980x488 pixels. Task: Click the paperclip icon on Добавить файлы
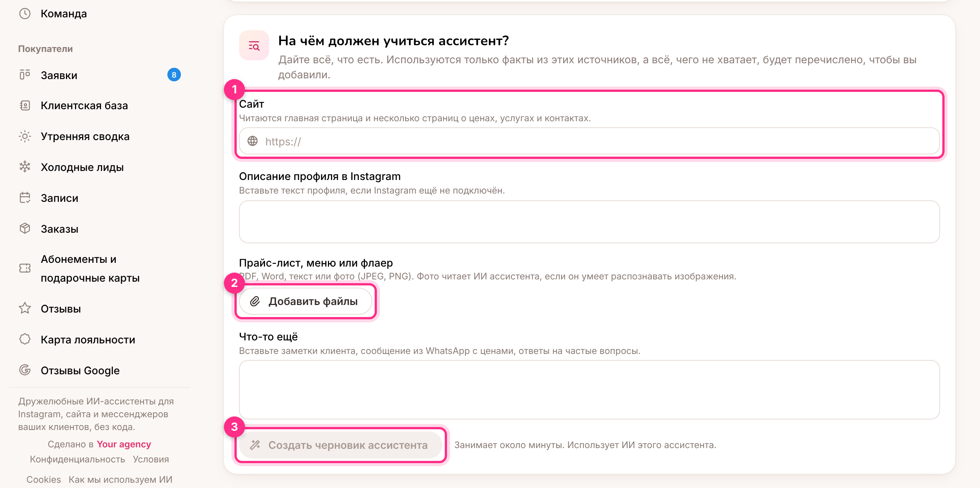(x=255, y=301)
